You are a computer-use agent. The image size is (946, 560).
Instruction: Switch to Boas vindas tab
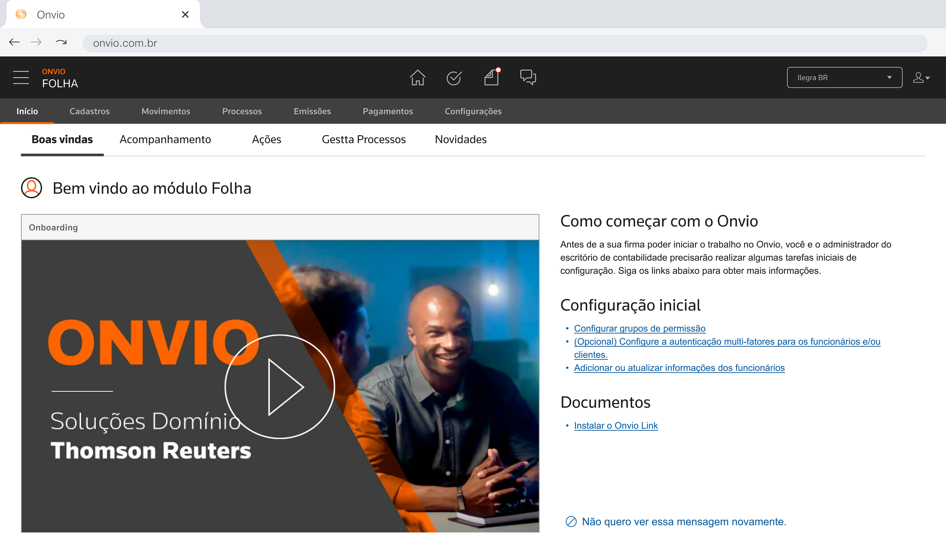click(x=62, y=140)
